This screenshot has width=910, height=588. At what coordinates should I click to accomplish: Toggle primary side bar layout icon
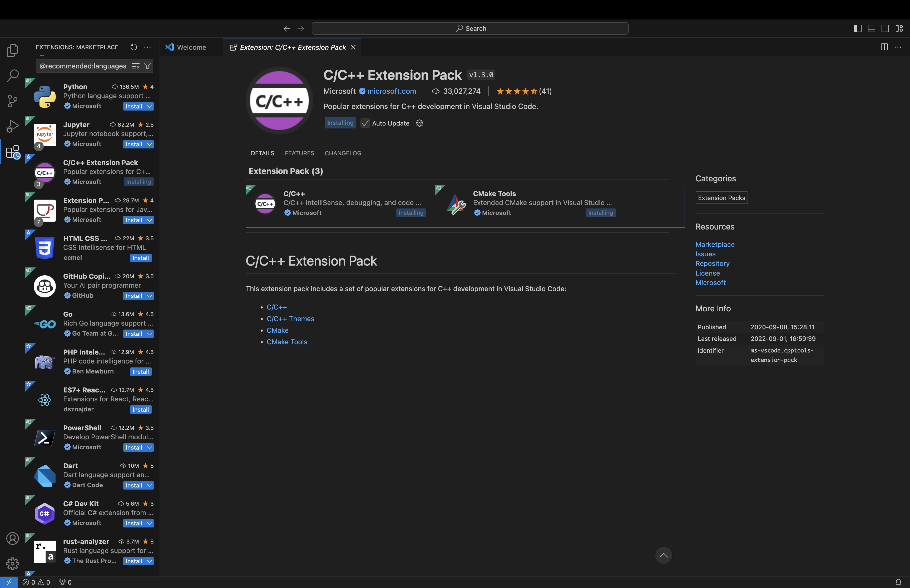[x=858, y=29]
